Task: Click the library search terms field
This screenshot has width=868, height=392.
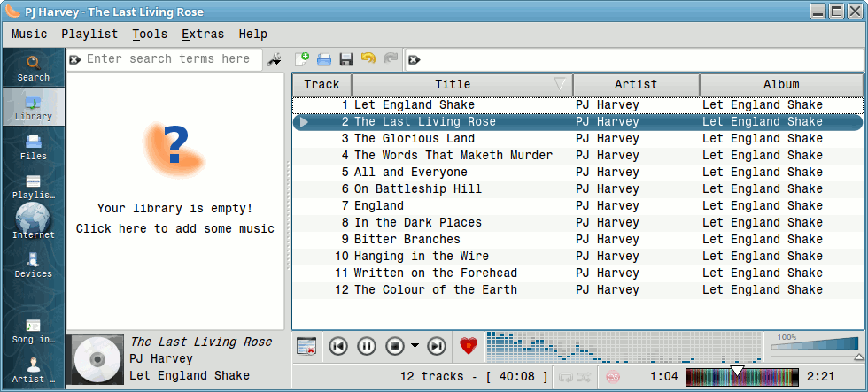Action: point(172,59)
